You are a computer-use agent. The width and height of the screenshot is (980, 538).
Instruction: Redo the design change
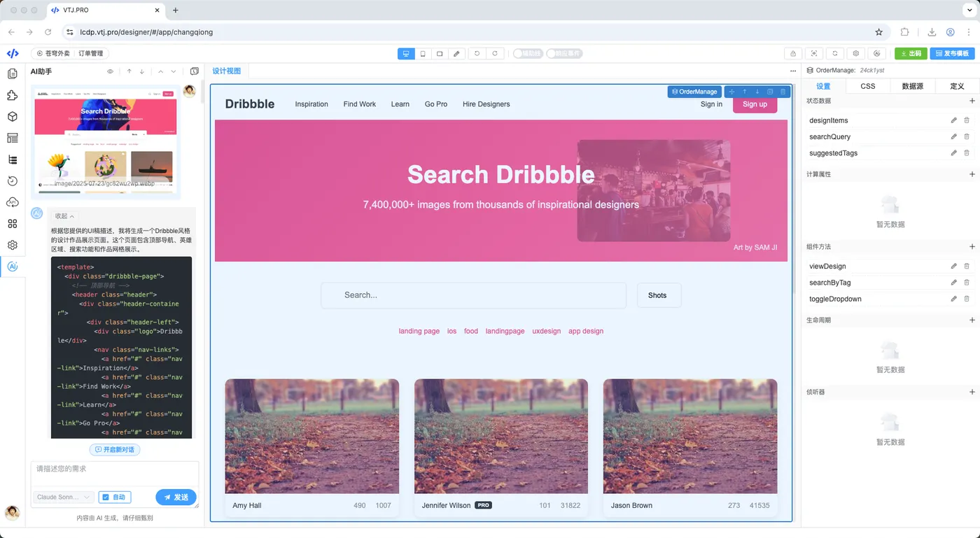[495, 54]
